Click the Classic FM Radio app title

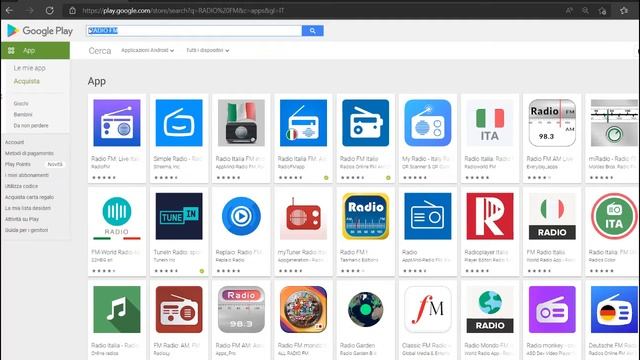click(x=426, y=345)
